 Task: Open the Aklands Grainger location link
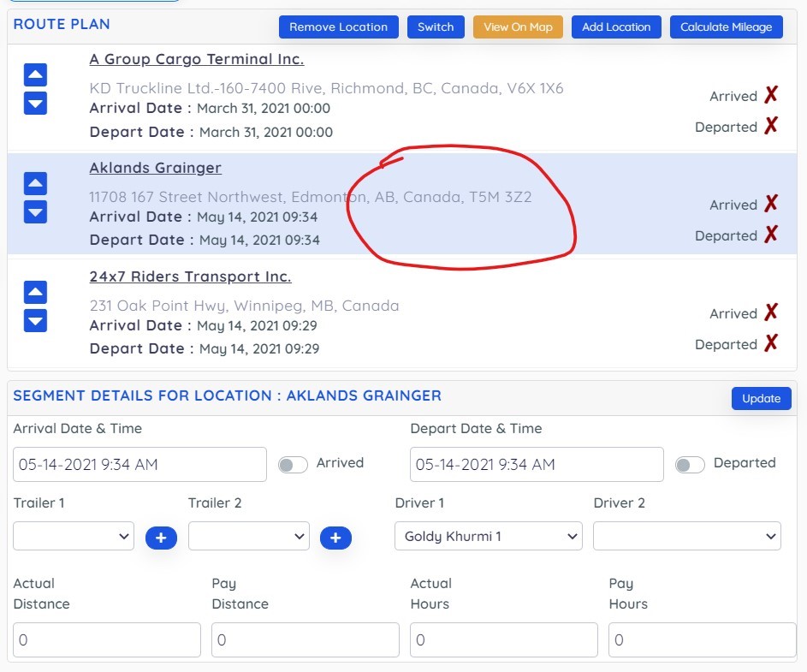pos(155,168)
